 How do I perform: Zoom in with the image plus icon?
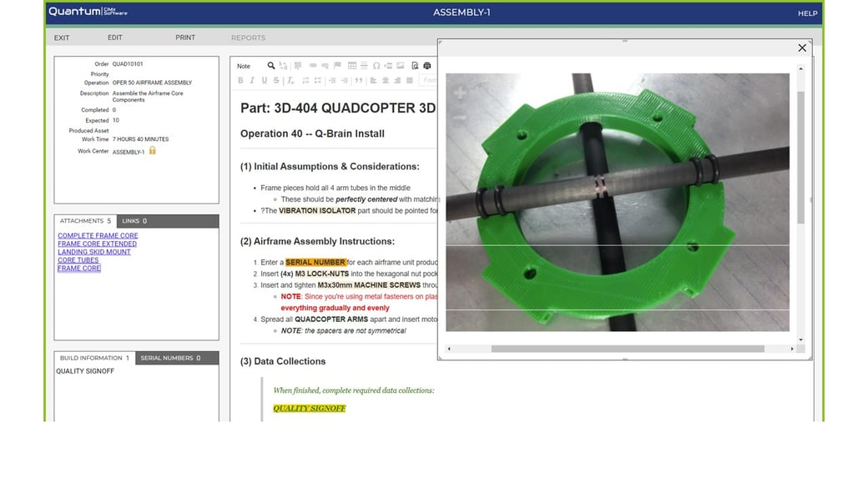459,93
